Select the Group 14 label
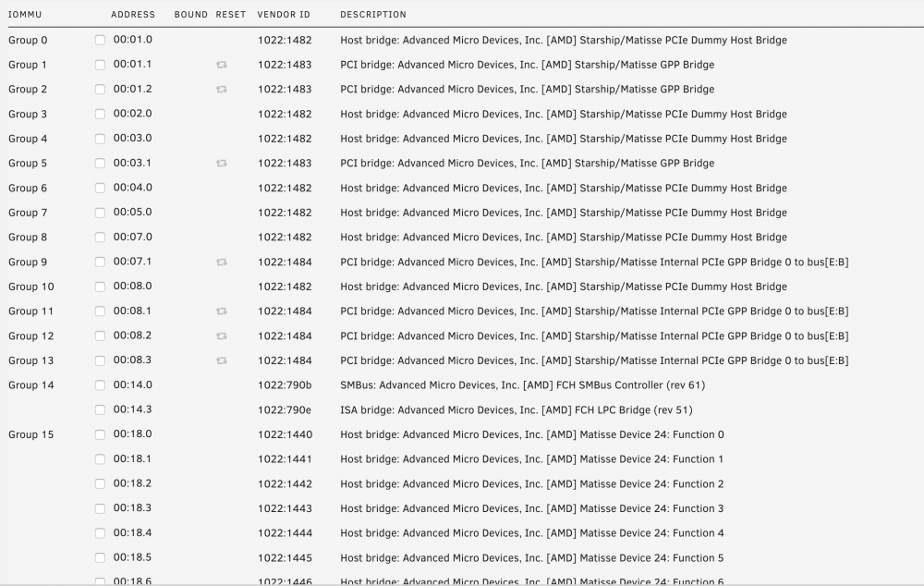This screenshot has width=924, height=586. (x=31, y=385)
